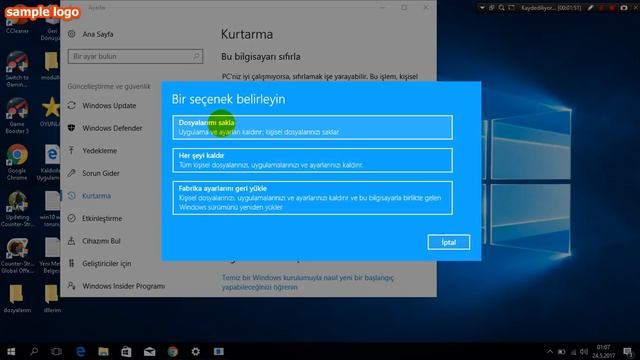Select Game Booster 3 desktop shortcut
640x360 pixels.
(x=17, y=116)
